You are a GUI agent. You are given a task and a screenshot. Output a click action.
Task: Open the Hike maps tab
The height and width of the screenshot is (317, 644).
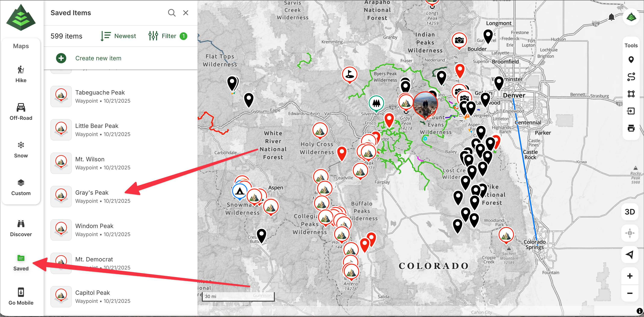coord(21,74)
